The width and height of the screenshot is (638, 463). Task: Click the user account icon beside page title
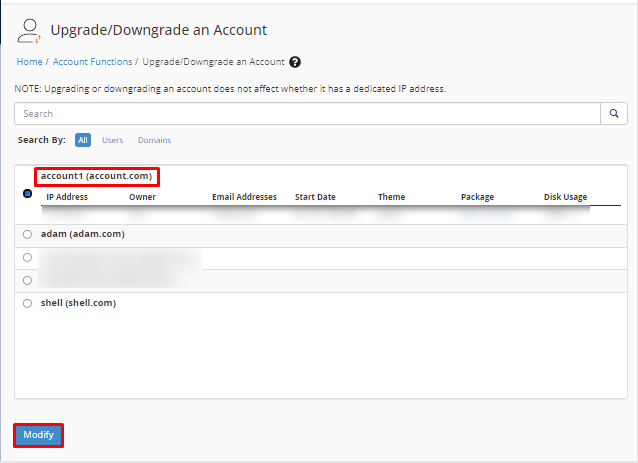(x=29, y=30)
